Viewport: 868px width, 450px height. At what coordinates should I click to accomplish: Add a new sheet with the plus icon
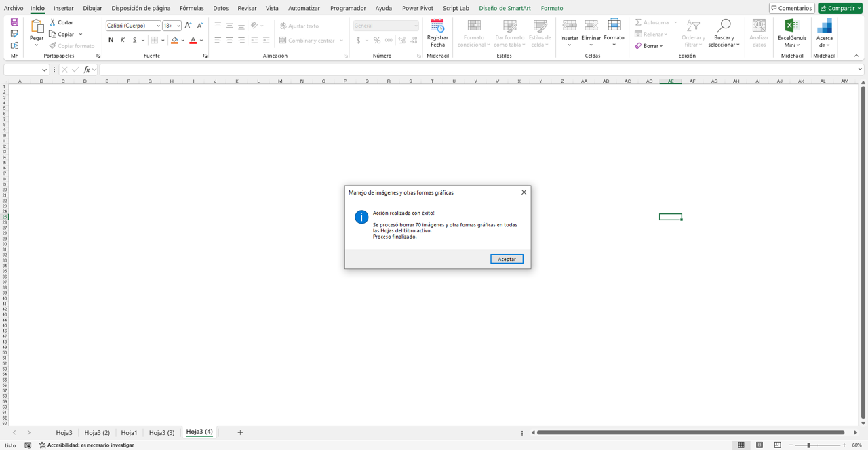240,432
